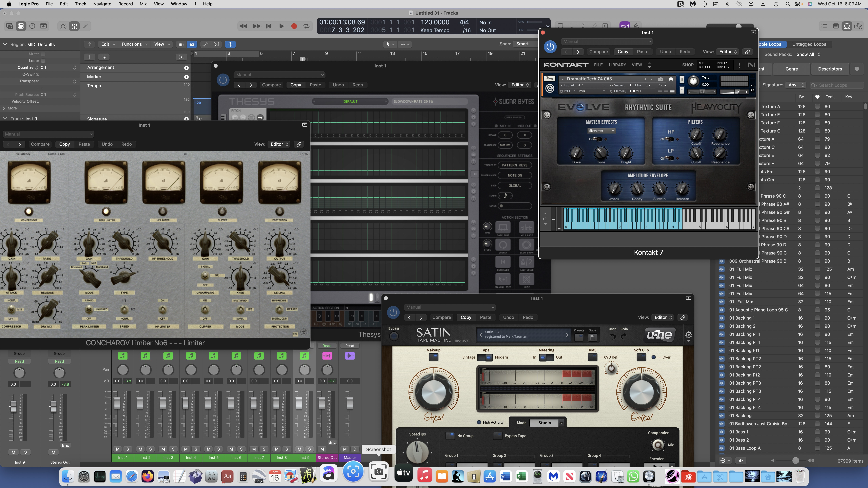Toggle the Kontakt plugin power button
868x488 pixels.
pos(550,46)
